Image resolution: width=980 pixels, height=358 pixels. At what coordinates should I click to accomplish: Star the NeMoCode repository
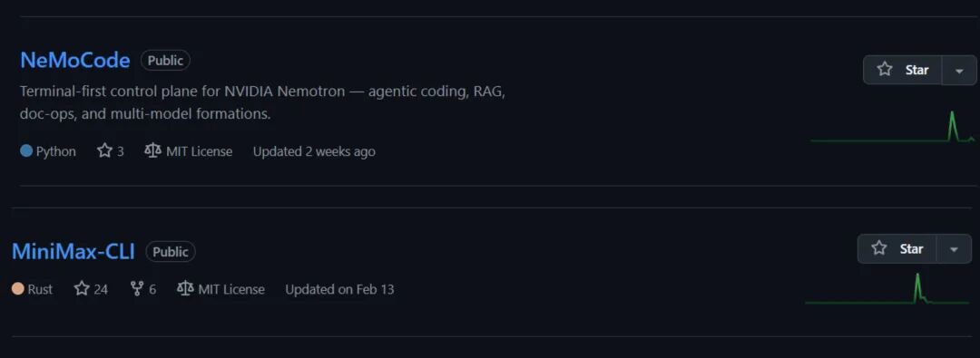point(903,70)
